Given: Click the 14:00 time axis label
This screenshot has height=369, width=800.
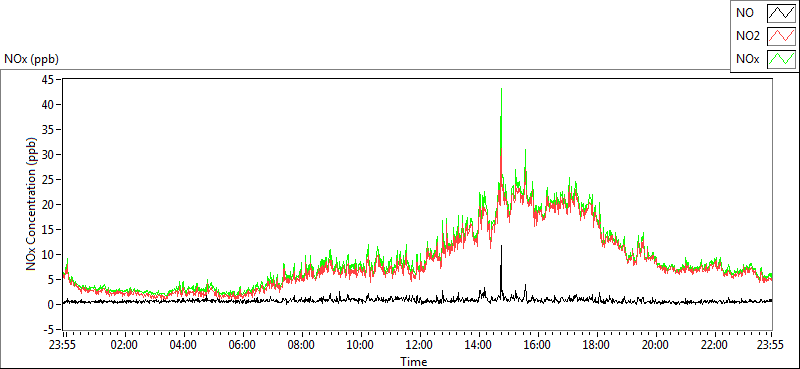Looking at the screenshot, I should (x=478, y=345).
